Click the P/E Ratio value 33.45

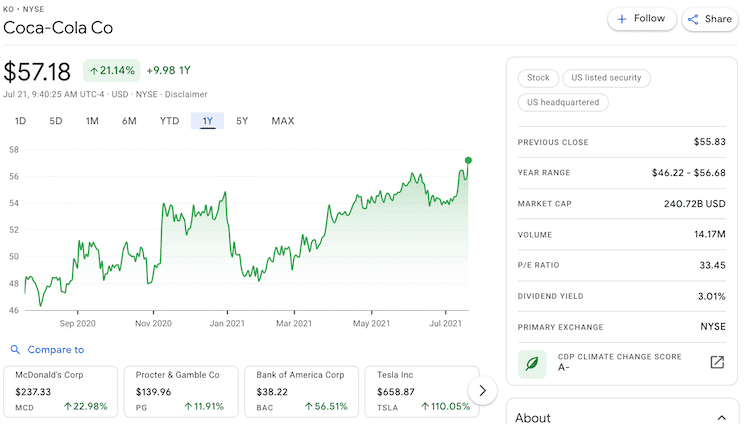[x=712, y=265]
